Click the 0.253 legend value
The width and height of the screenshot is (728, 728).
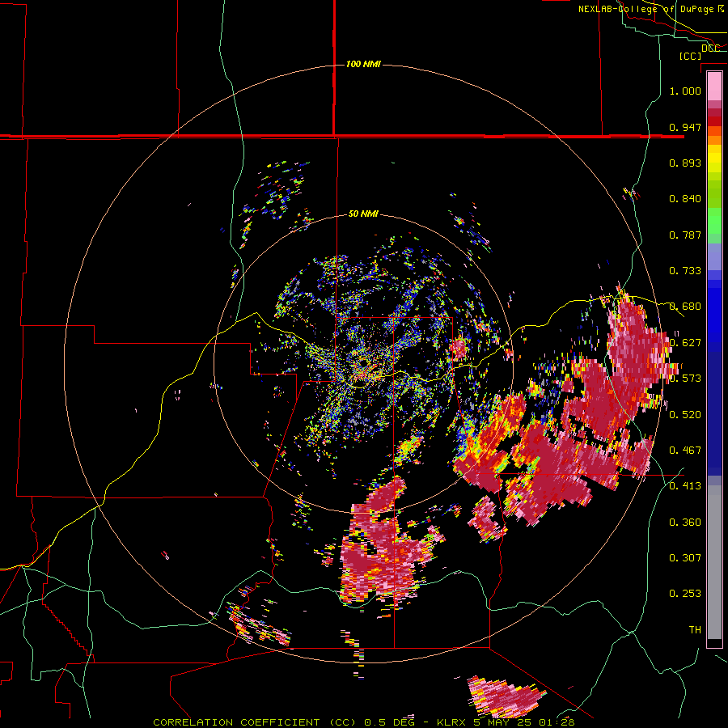685,594
